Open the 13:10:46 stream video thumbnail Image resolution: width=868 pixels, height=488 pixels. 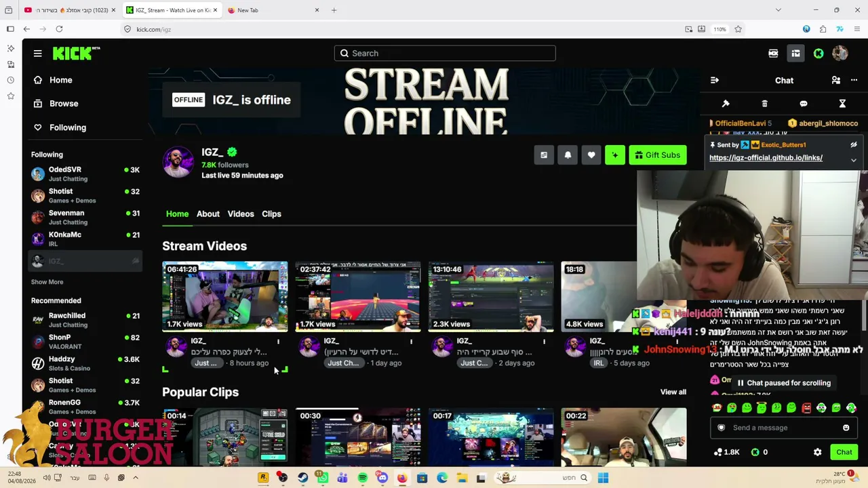(491, 297)
